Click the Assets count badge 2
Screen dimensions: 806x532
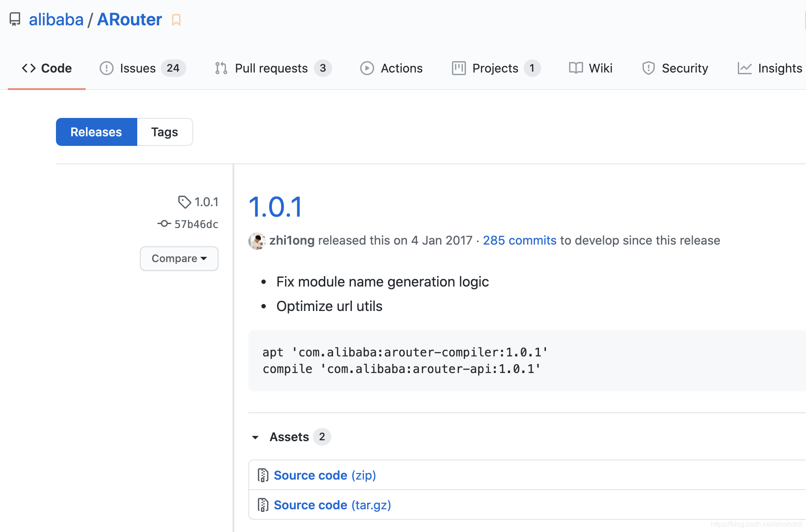(322, 437)
